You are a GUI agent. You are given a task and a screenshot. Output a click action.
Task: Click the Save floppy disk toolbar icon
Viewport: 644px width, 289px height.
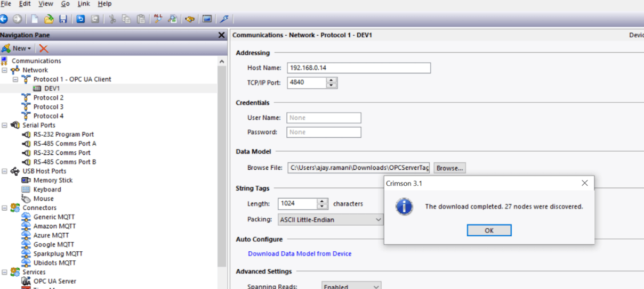coord(63,19)
